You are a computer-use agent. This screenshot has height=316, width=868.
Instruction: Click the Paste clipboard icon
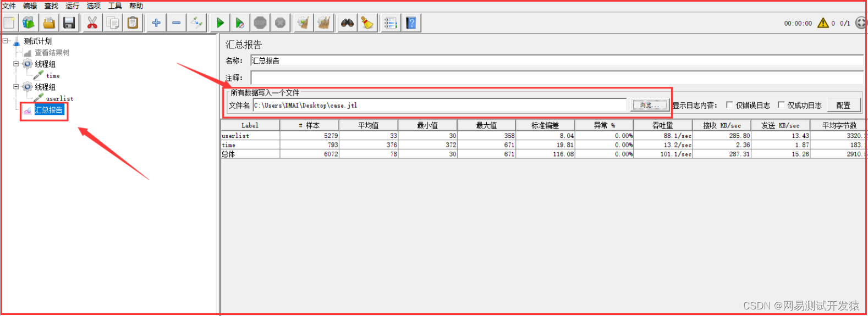pyautogui.click(x=133, y=23)
